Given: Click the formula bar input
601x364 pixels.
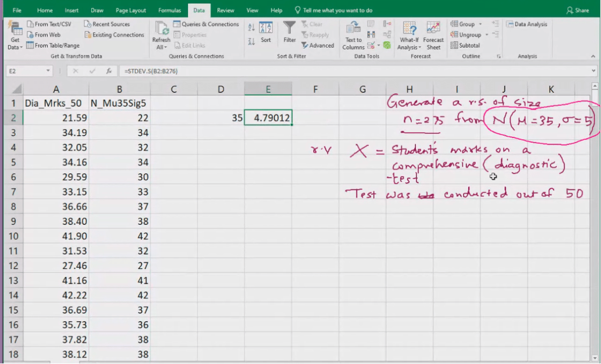Looking at the screenshot, I should [x=352, y=71].
